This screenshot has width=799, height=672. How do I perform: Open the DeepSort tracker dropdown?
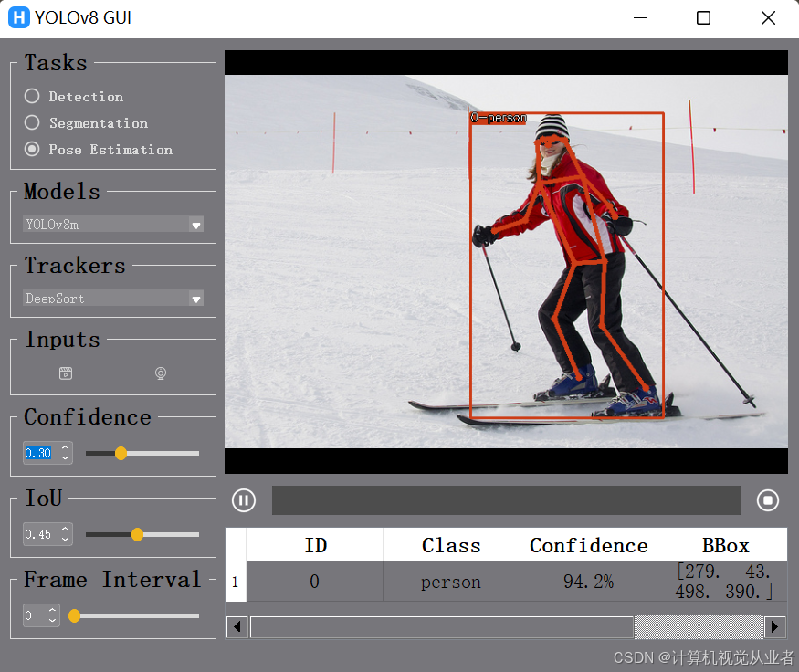pos(113,298)
